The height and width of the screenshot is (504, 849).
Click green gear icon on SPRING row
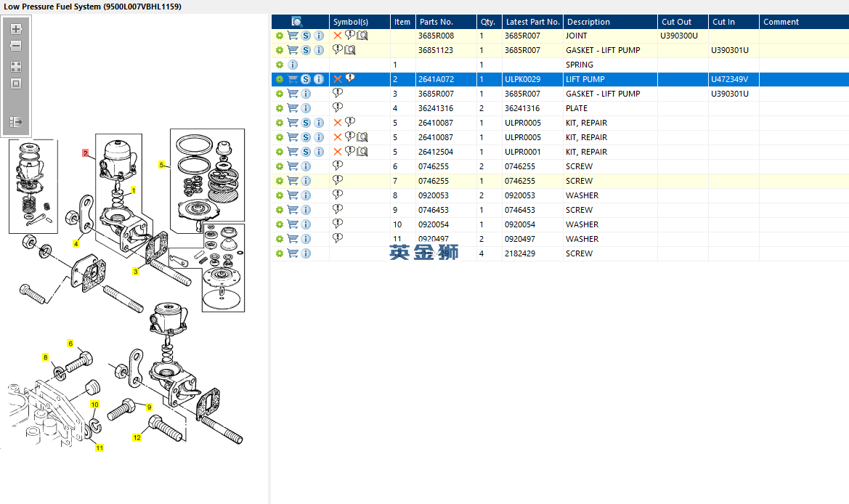[280, 65]
